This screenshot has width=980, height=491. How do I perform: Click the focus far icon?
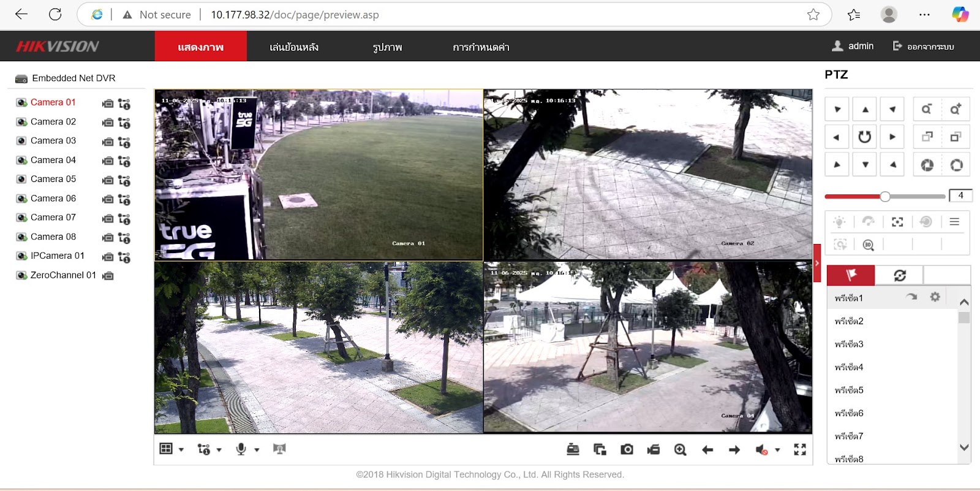956,137
